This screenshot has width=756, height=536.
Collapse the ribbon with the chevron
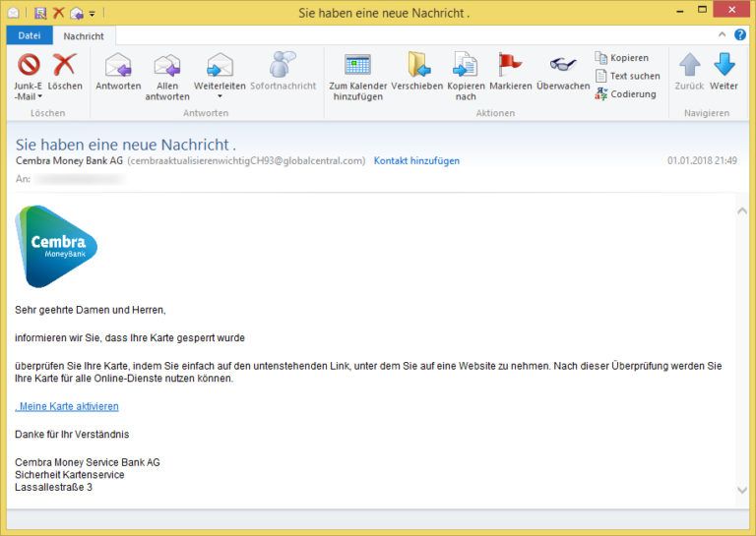(x=722, y=34)
